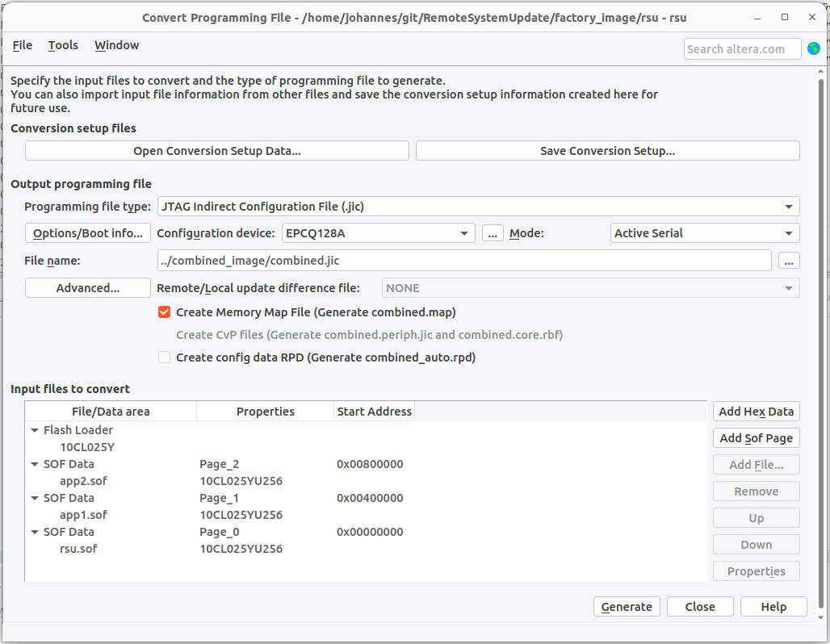The image size is (830, 644).
Task: Uncheck 'Create Memory Map File' option
Action: coord(164,312)
